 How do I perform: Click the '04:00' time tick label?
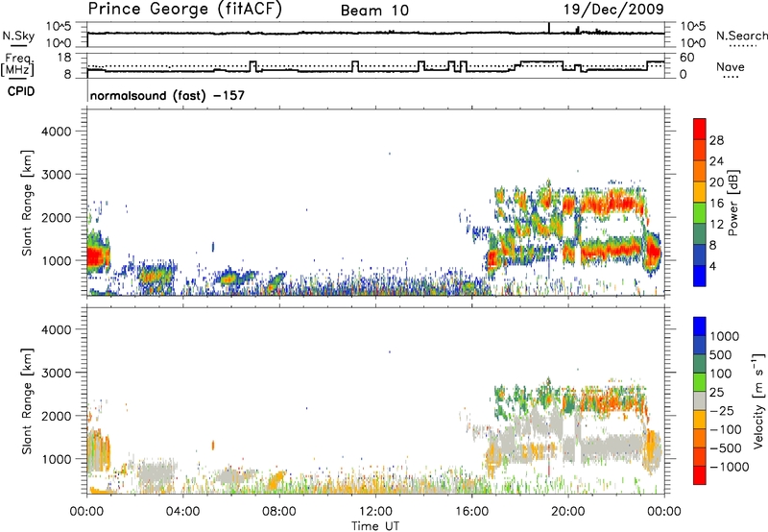[x=182, y=512]
